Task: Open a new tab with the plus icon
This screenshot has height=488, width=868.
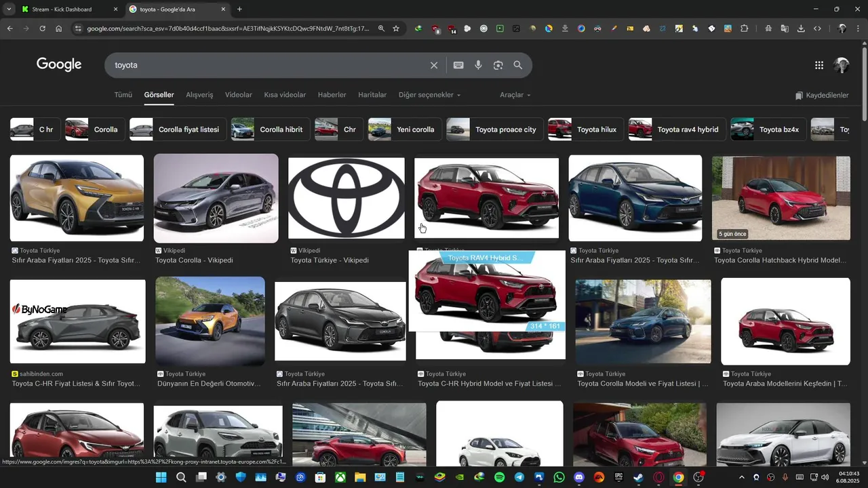Action: pyautogui.click(x=239, y=9)
